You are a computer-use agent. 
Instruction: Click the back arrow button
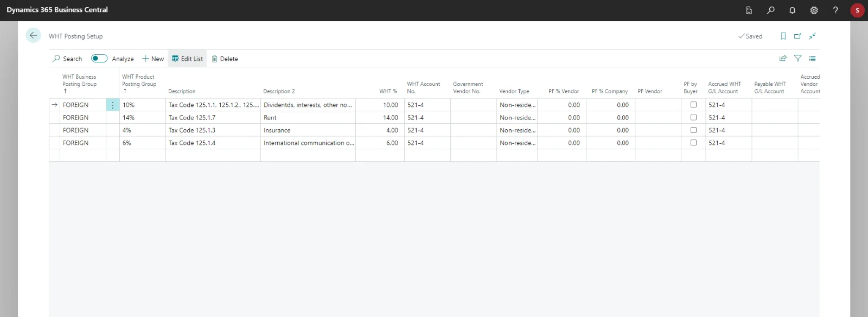(34, 36)
